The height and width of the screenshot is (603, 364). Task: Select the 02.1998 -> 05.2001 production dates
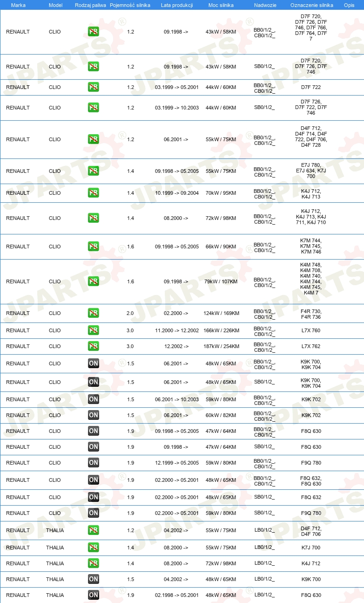[177, 595]
